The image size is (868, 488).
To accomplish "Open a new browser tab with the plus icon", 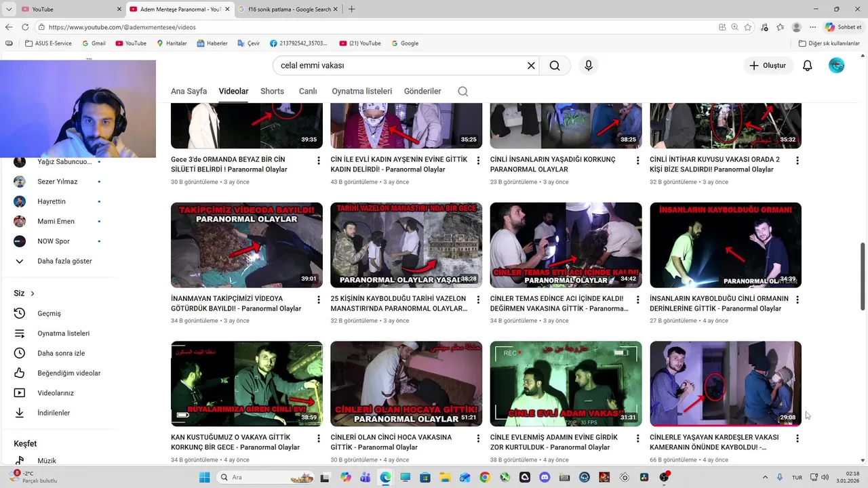I will click(351, 9).
